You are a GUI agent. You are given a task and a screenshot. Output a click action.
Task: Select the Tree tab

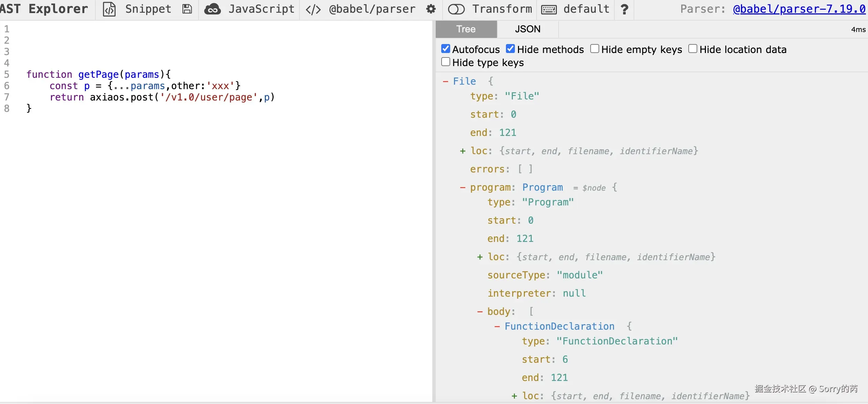466,29
